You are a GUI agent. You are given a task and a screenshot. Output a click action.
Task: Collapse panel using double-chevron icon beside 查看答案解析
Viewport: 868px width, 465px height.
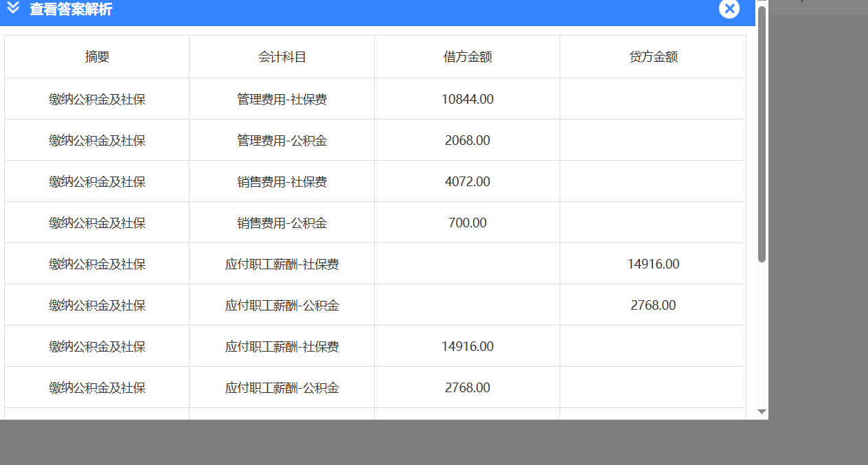tap(13, 8)
